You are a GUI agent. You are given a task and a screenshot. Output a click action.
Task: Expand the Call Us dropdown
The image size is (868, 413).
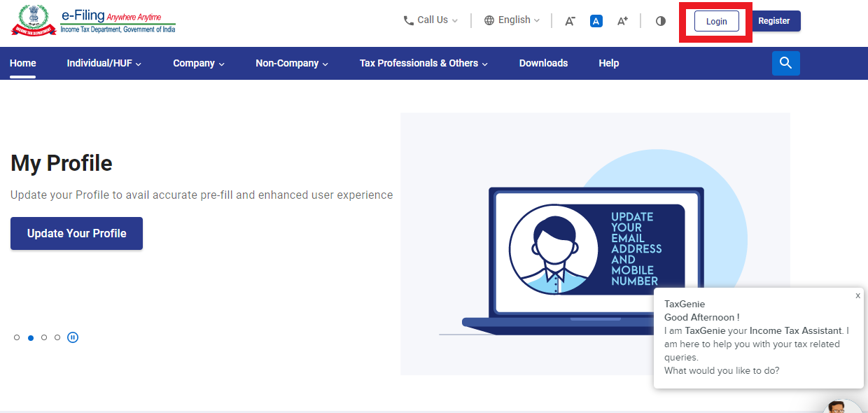(x=431, y=20)
